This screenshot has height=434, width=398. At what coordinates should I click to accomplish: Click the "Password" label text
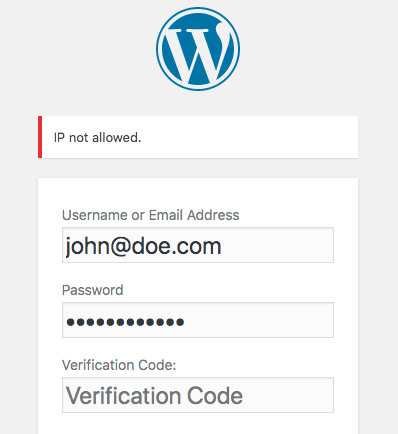[93, 290]
